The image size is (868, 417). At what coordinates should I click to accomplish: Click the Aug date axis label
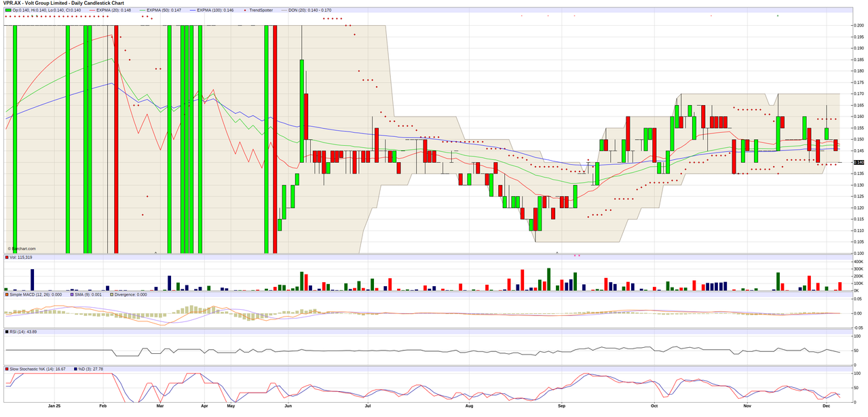[x=469, y=406]
